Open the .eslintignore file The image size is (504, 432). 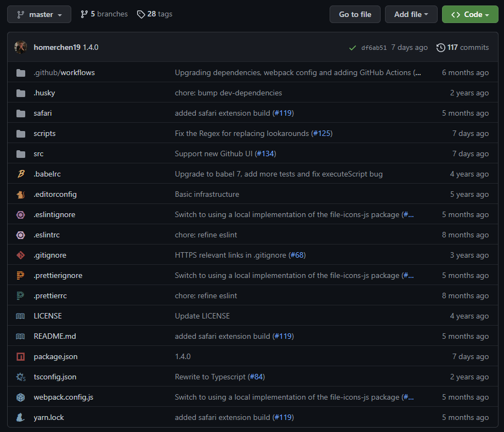click(x=55, y=214)
